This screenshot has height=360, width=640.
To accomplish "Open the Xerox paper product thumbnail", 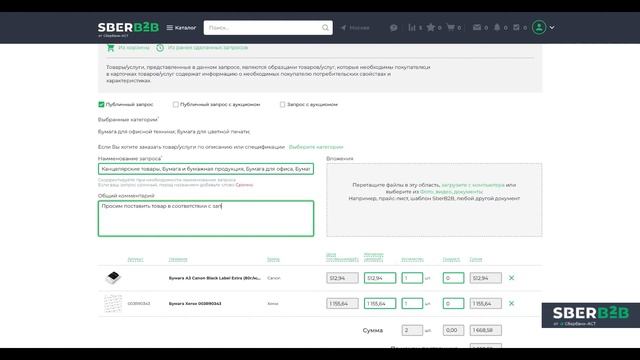I will [x=113, y=304].
